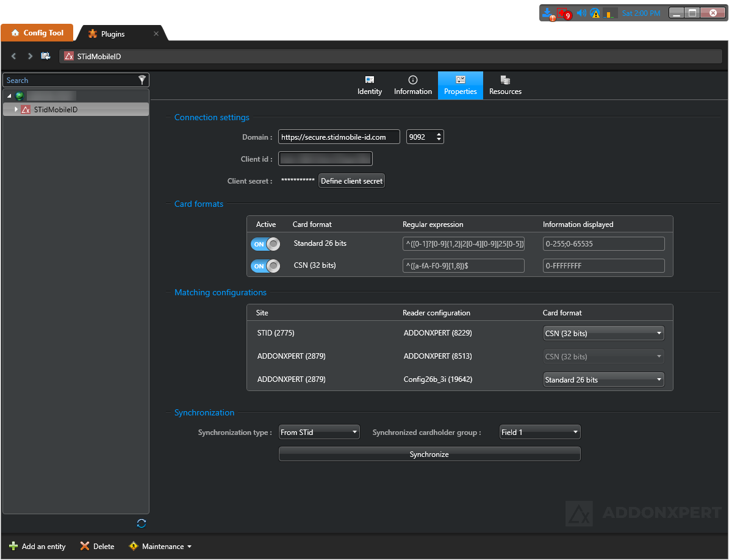Open the Synchronization type dropdown

[319, 433]
